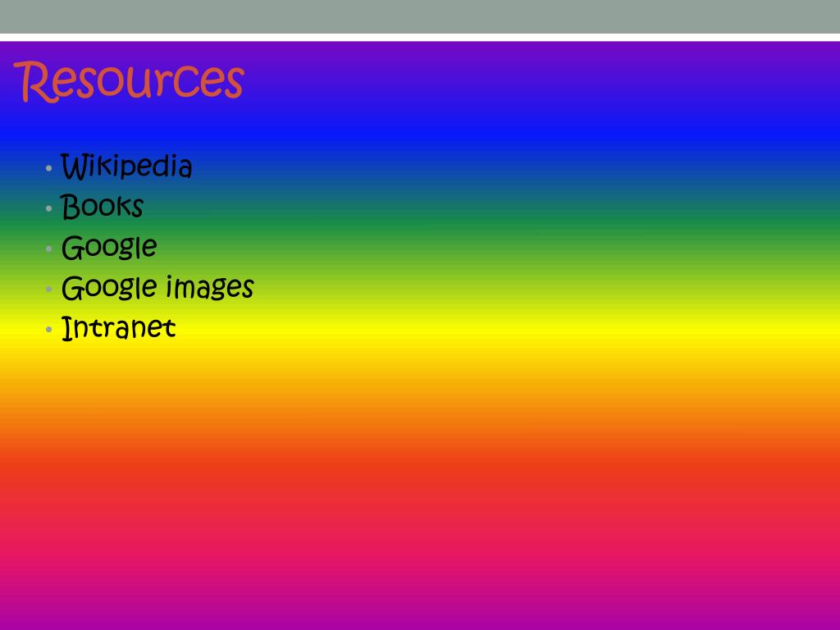Select the Wikipedia bullet item
840x630 pixels.
(126, 166)
